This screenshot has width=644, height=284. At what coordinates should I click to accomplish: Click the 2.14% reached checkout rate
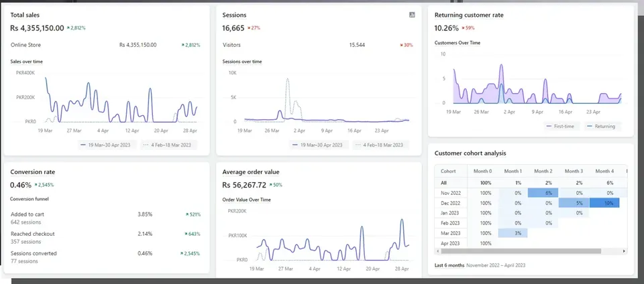point(145,234)
